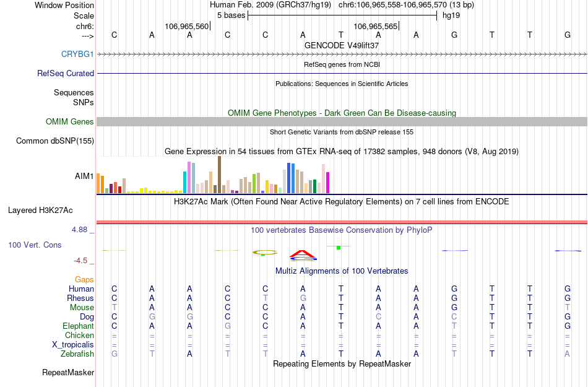The image size is (588, 387).
Task: Click the cyan bar in GTEx chart
Action: pos(184,182)
